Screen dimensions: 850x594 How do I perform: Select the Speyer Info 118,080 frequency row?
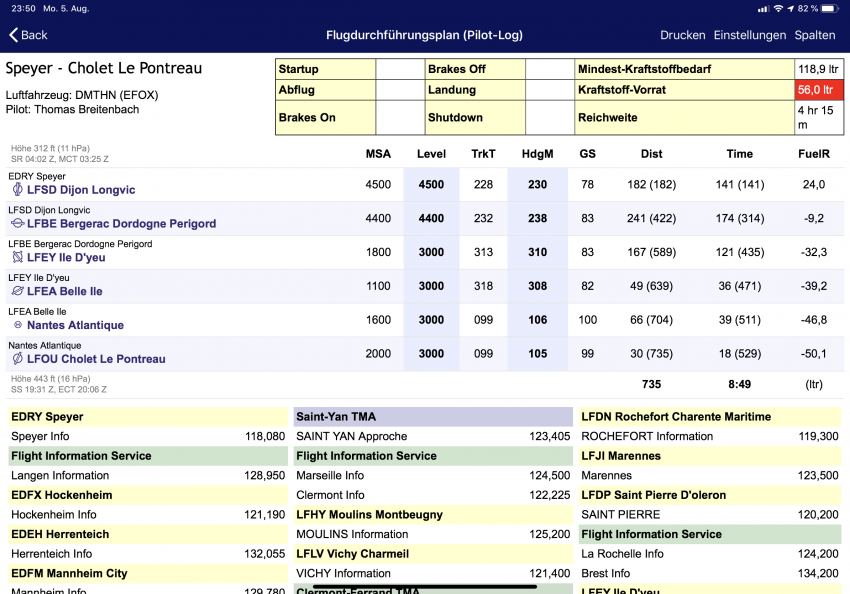148,436
